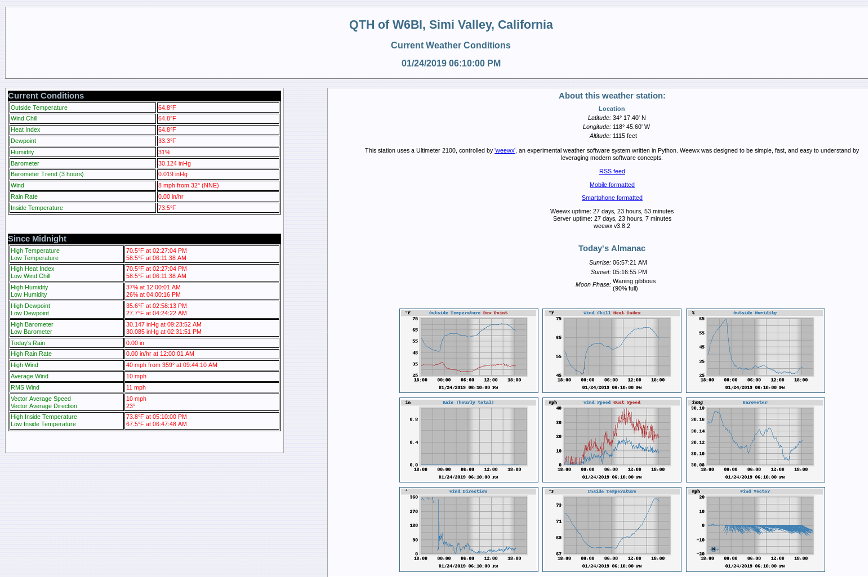Open the Wind Direction graph
The height and width of the screenshot is (577, 868).
(x=468, y=529)
